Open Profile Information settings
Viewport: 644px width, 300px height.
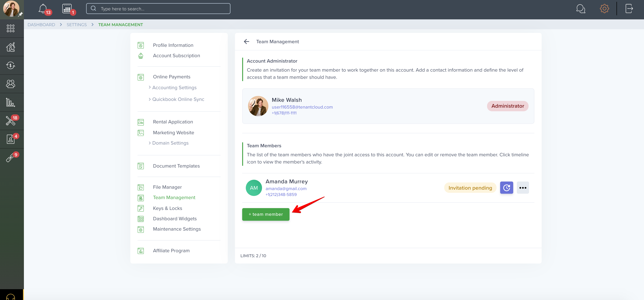(173, 45)
